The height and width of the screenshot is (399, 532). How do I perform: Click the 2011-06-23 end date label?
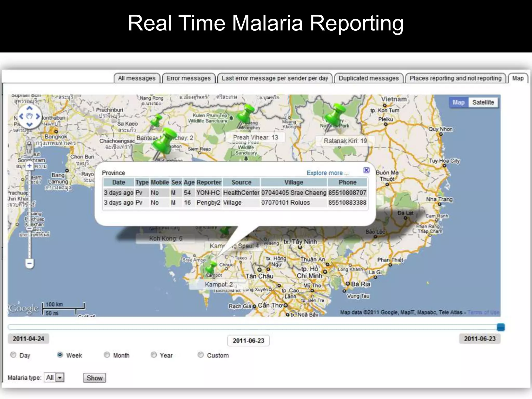click(480, 339)
